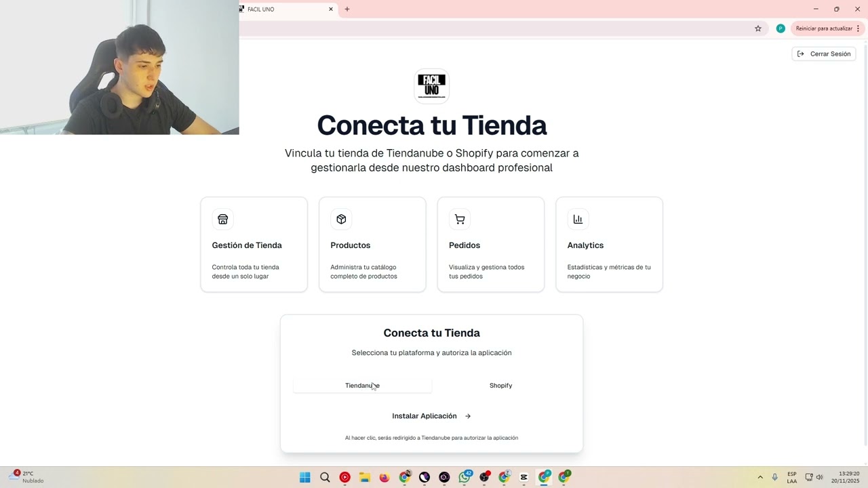868x488 pixels.
Task: Click the FACIL UNO logo
Action: pos(431,86)
